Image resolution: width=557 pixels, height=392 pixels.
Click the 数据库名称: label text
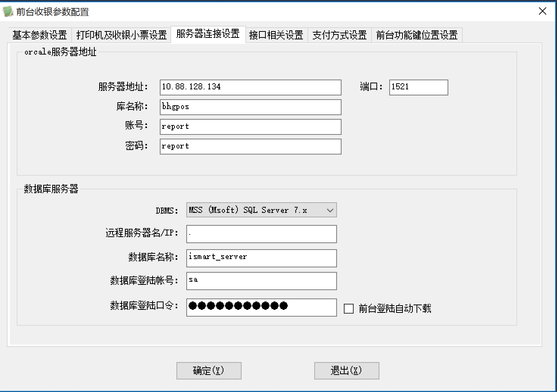tap(153, 257)
